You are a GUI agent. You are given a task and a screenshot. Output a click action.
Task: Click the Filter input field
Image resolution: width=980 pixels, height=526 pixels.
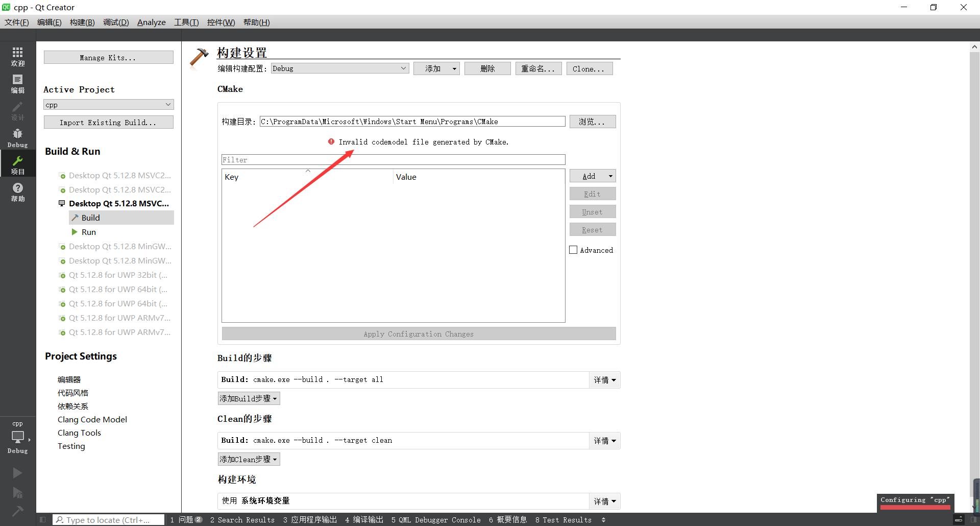pyautogui.click(x=393, y=160)
